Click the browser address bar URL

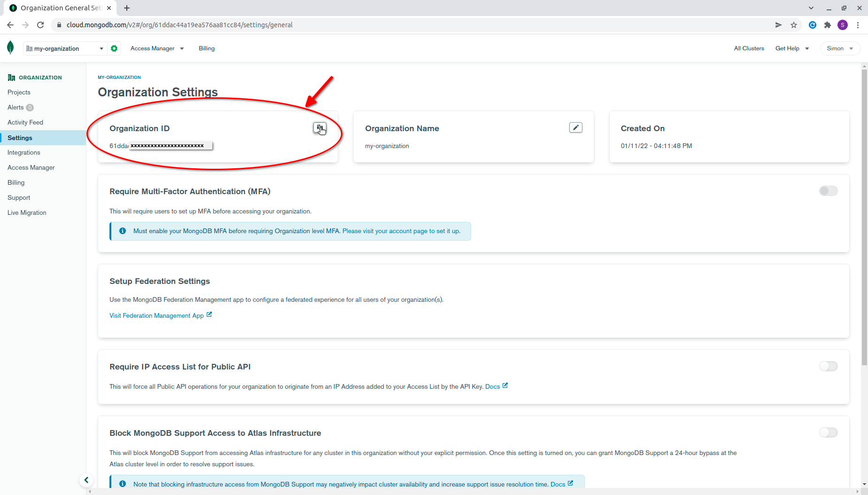point(179,25)
